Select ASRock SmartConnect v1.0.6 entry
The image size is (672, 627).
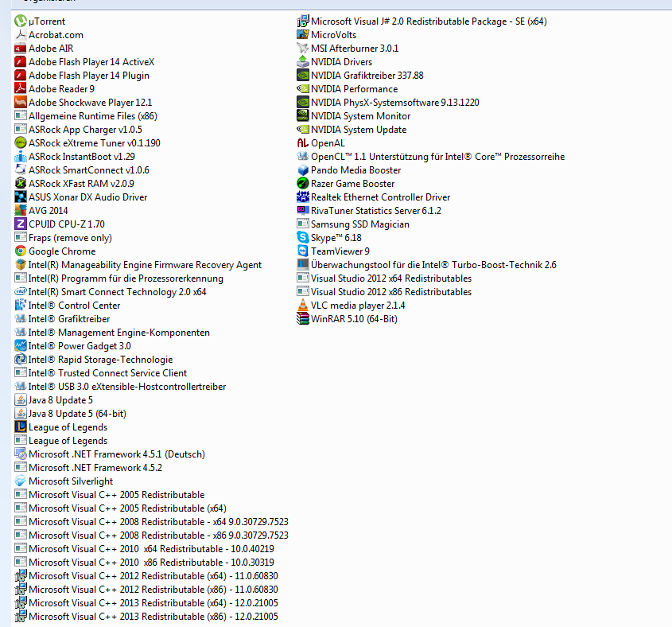point(82,170)
